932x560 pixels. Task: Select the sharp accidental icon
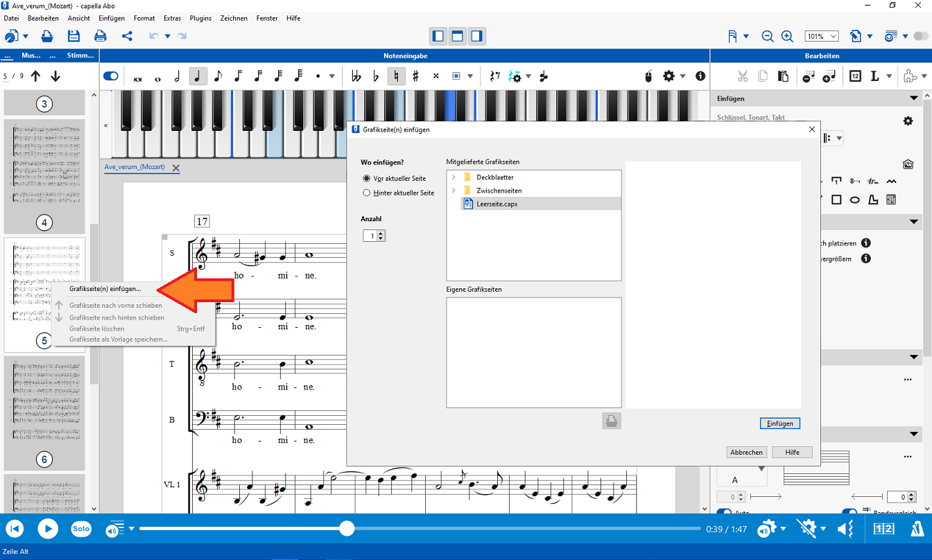click(x=415, y=76)
